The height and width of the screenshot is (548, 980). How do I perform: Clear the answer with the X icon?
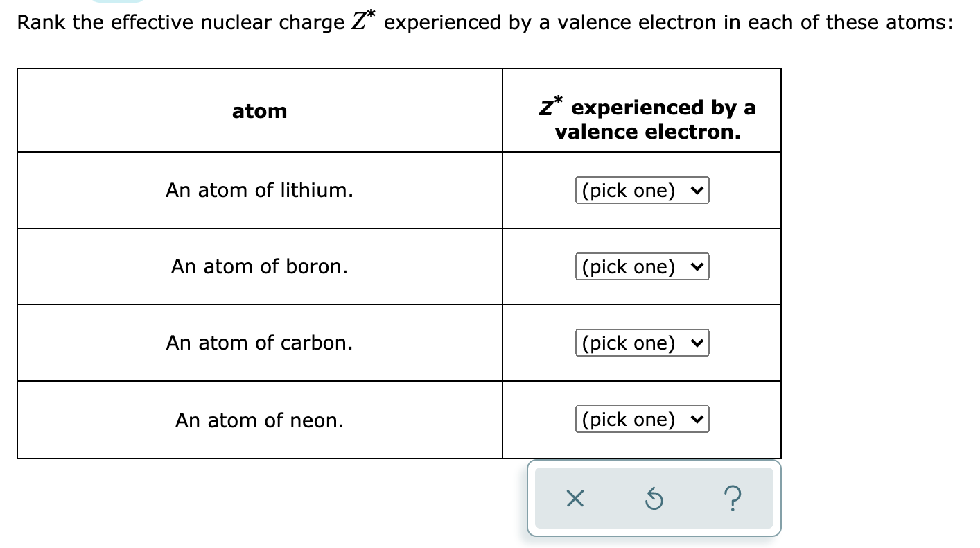coord(575,498)
